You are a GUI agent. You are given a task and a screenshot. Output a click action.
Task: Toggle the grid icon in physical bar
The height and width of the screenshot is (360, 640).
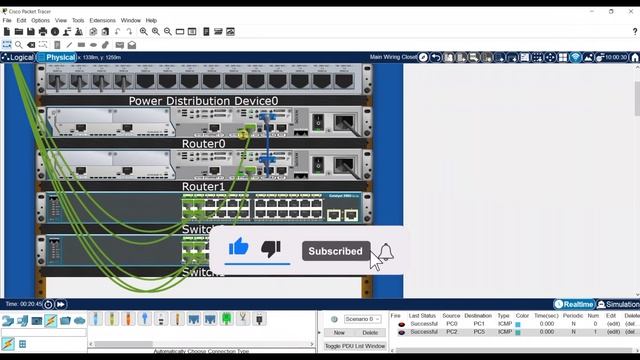point(563,58)
